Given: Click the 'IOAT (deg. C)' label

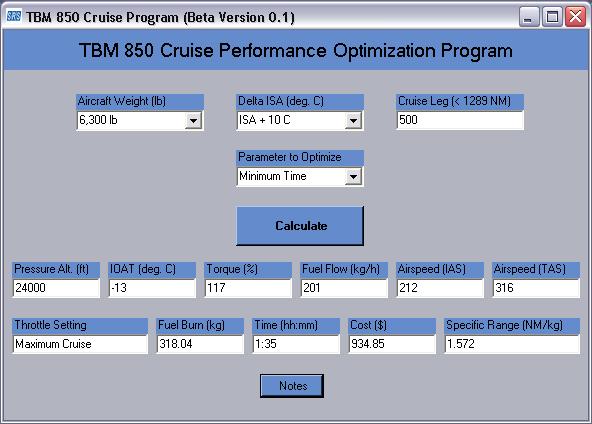Looking at the screenshot, I should (143, 269).
